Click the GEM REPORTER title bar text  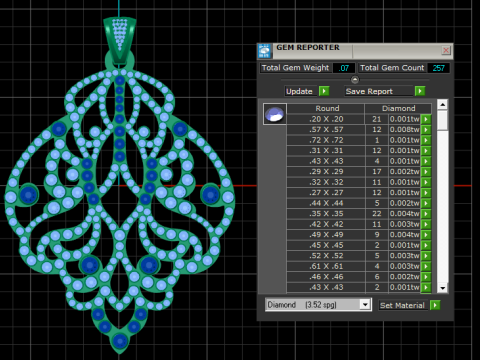click(308, 48)
